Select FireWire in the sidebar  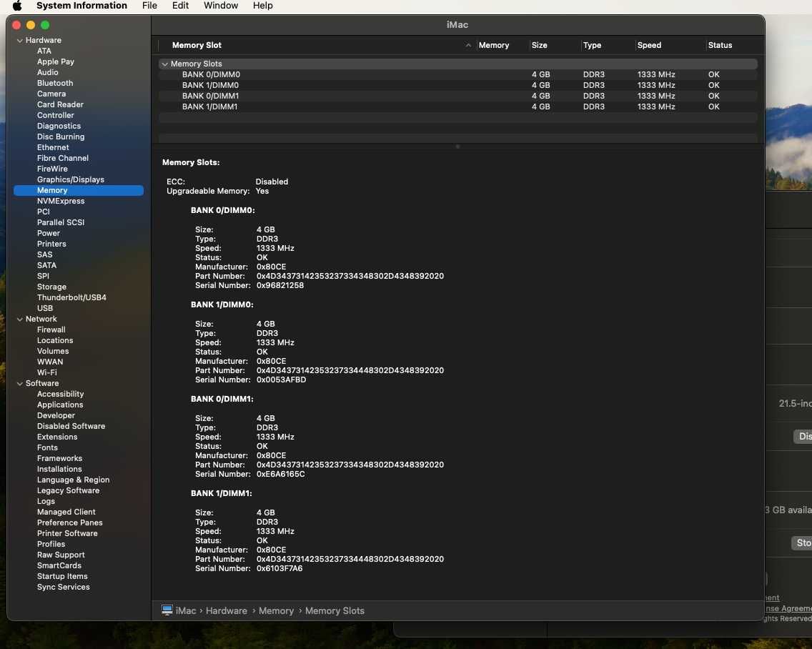point(52,169)
